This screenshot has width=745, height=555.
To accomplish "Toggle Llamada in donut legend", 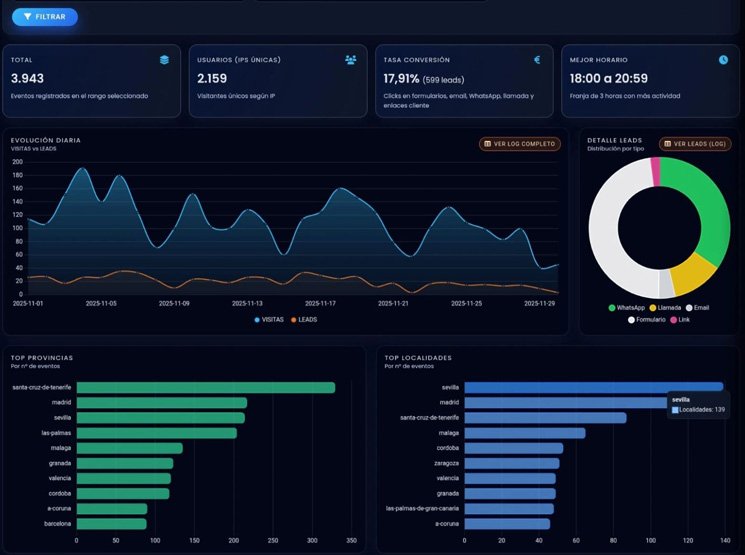I will 667,307.
